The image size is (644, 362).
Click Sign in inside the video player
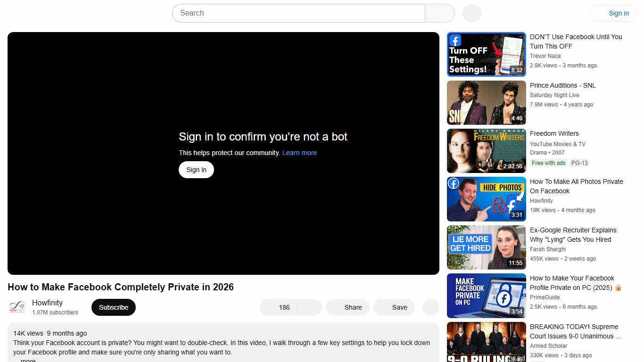click(x=196, y=170)
